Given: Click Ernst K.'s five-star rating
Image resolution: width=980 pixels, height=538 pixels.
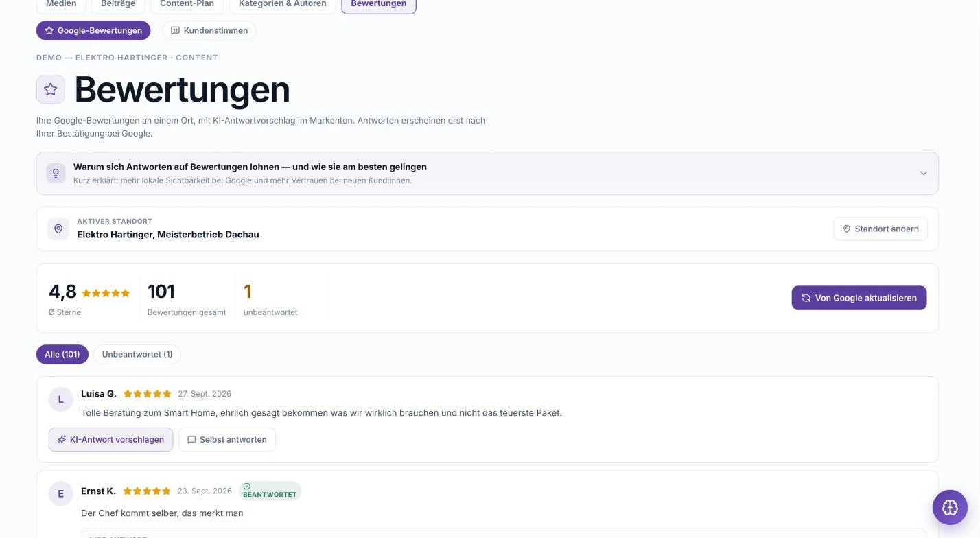Looking at the screenshot, I should pos(147,491).
